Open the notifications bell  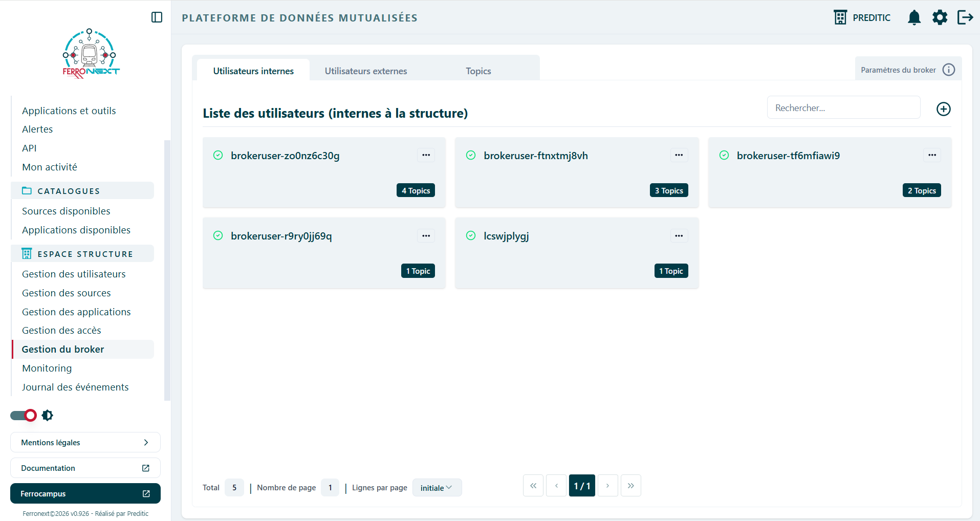pyautogui.click(x=914, y=17)
